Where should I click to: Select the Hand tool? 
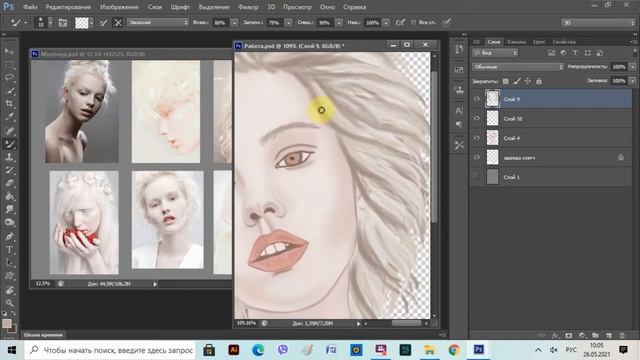click(9, 290)
